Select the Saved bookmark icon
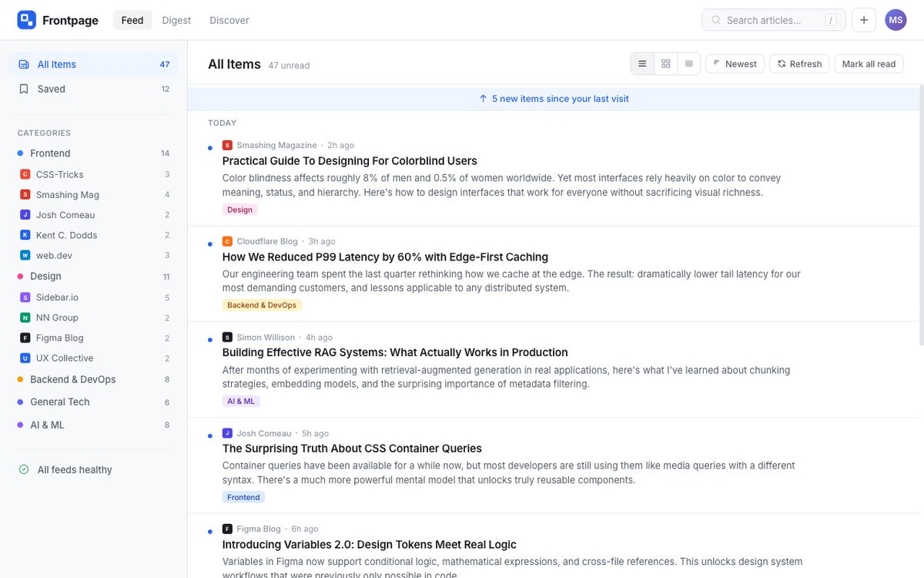 coord(24,89)
